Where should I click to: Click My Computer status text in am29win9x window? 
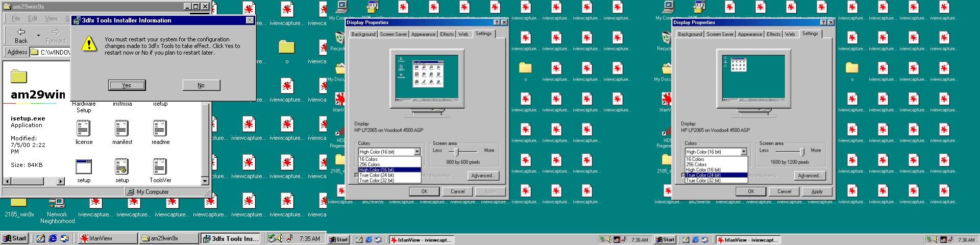153,192
